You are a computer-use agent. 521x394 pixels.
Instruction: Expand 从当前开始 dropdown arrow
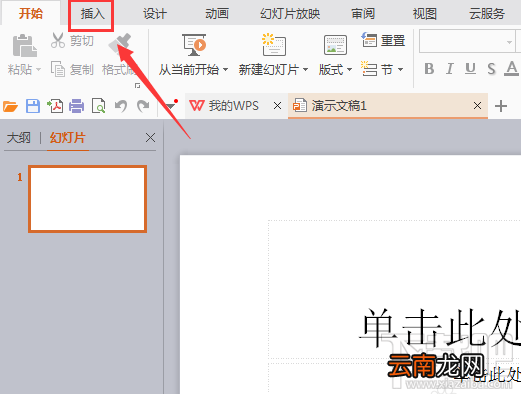pos(225,70)
